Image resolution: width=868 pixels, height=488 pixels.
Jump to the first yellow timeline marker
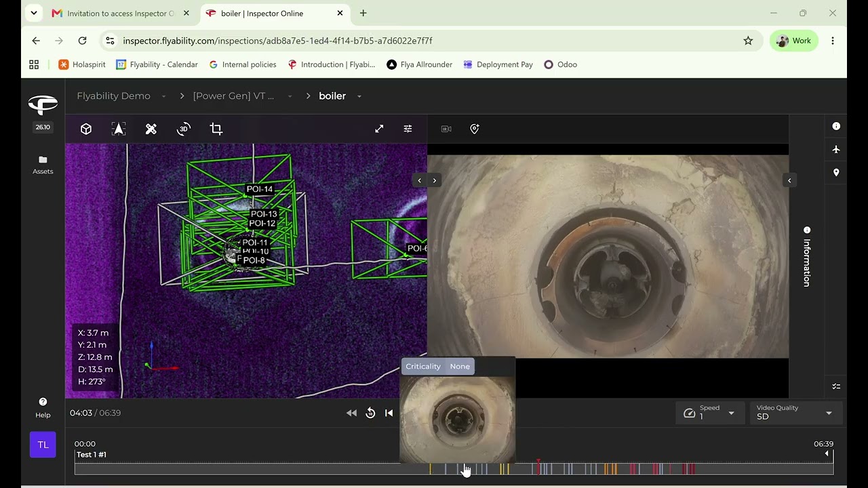click(430, 468)
